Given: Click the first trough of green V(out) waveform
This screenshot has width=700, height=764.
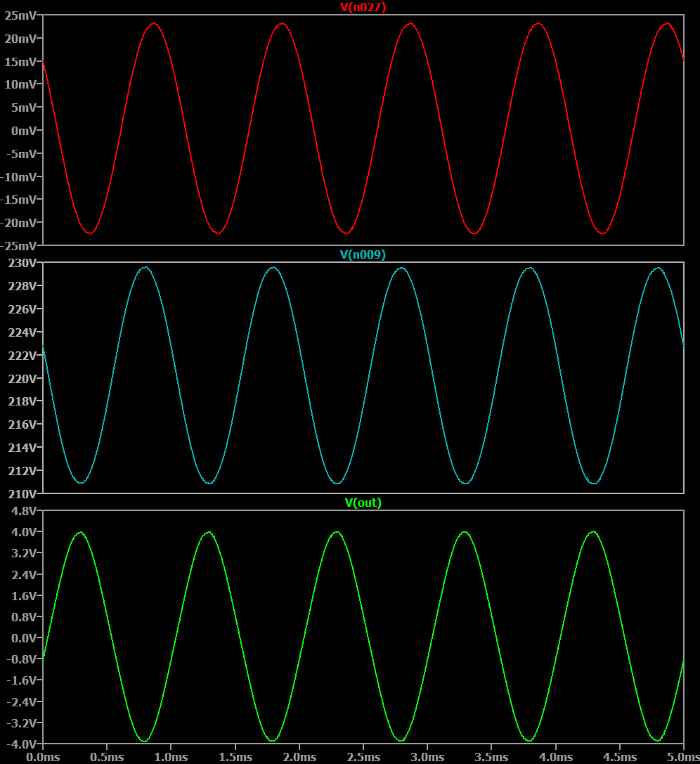Looking at the screenshot, I should [x=144, y=741].
